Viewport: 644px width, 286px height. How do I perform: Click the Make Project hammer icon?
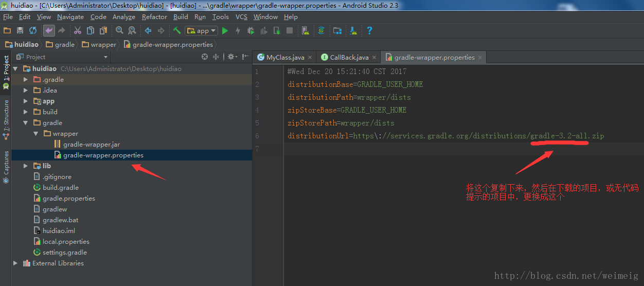pyautogui.click(x=177, y=31)
